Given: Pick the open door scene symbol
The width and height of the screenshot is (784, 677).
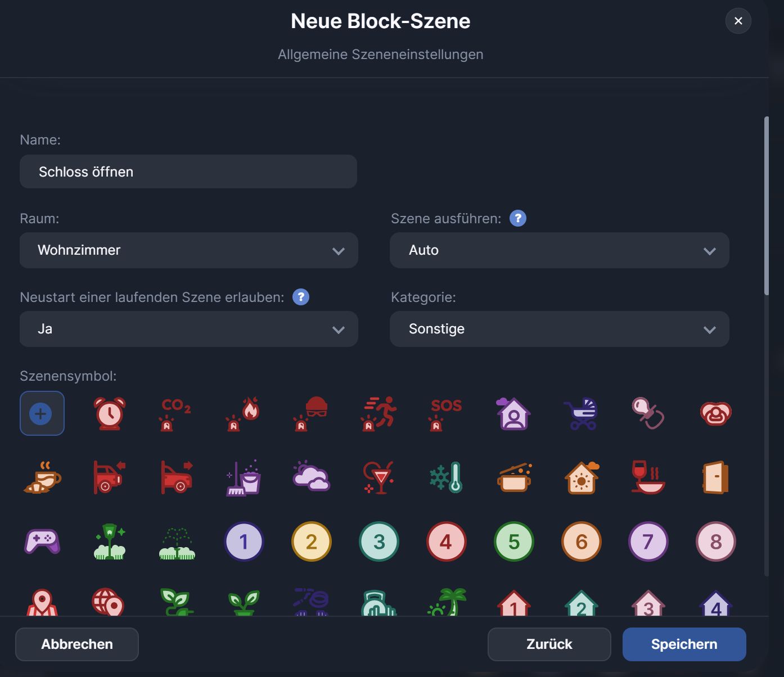Looking at the screenshot, I should click(715, 477).
